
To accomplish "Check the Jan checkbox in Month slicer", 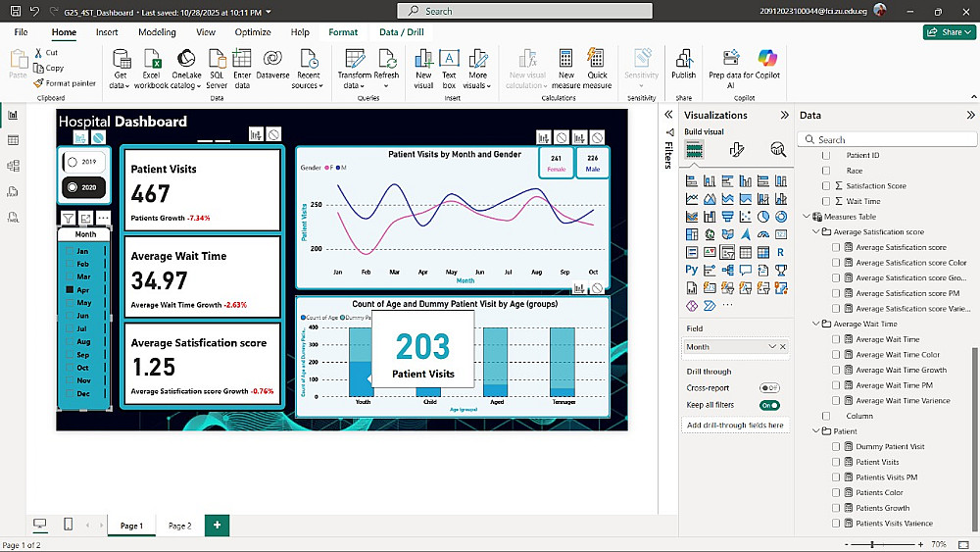I will pyautogui.click(x=71, y=251).
